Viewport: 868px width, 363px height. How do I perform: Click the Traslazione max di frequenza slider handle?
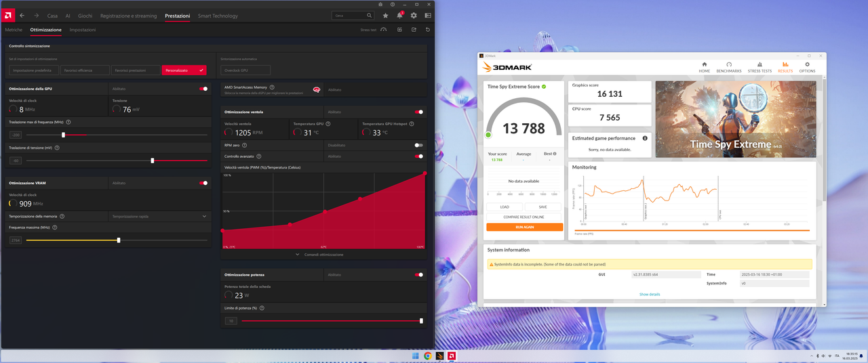(x=63, y=135)
